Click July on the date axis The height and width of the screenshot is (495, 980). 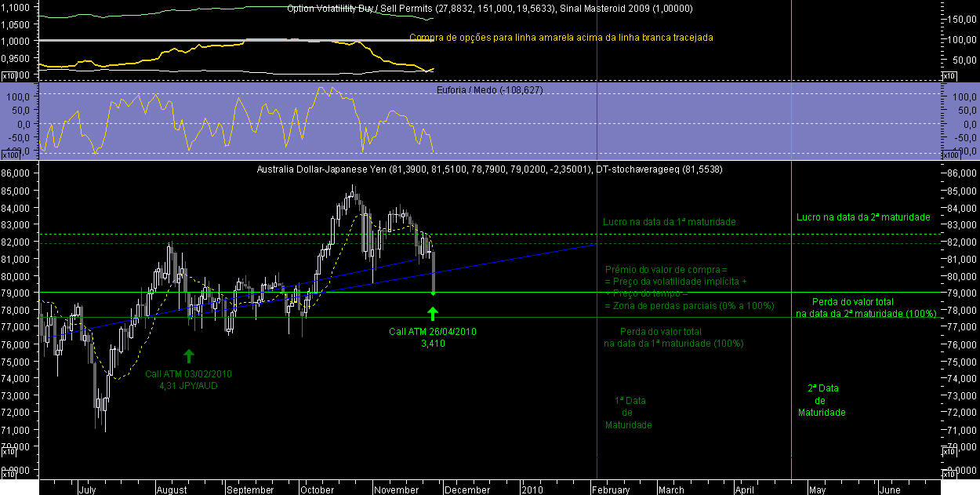(x=89, y=490)
